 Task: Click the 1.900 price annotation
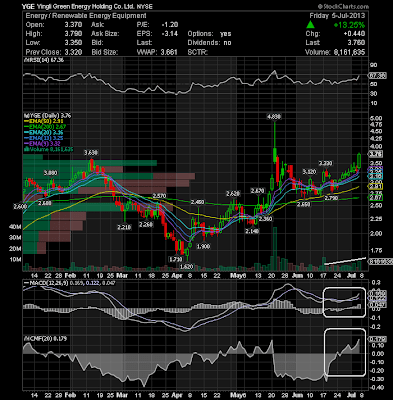[x=203, y=246]
